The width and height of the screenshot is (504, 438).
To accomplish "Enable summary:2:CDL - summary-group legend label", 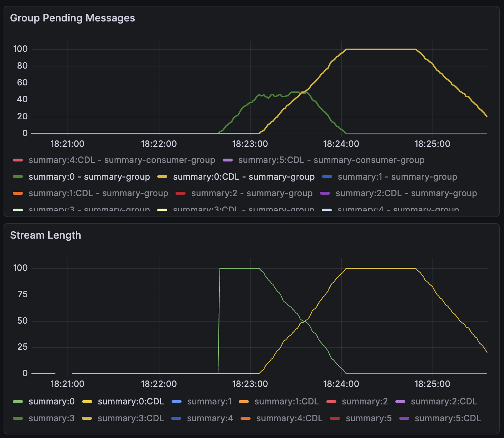I will pos(406,193).
